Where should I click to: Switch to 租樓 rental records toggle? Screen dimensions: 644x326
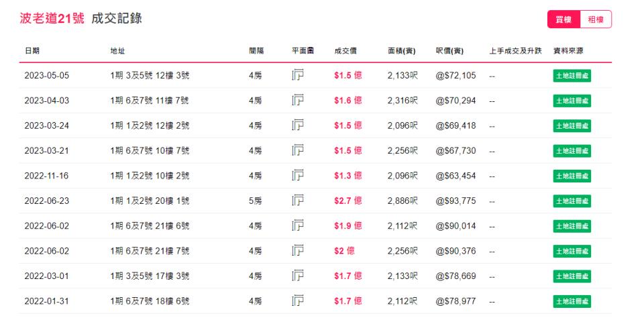click(x=595, y=20)
